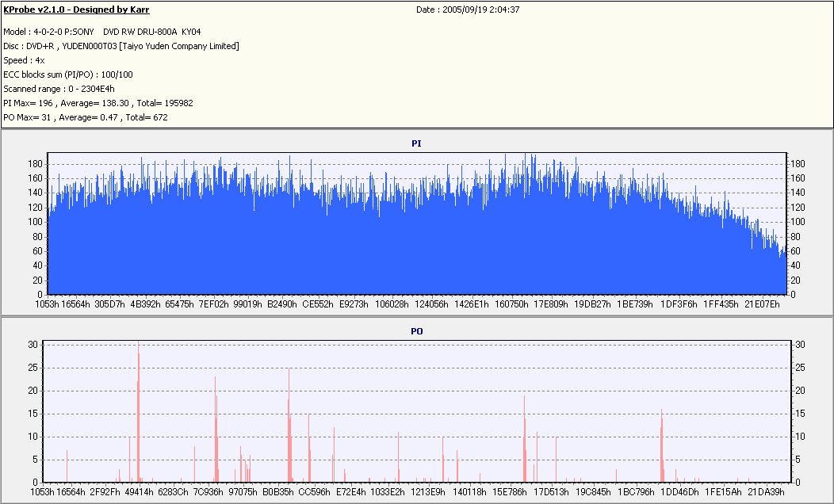Click the Model line with SONY DRU-800A
Screen dimensions: 834x504
pyautogui.click(x=102, y=32)
